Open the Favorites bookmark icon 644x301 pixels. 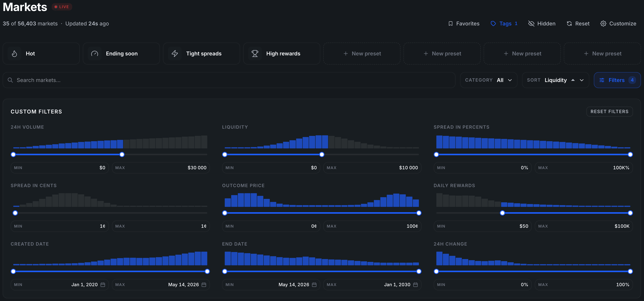[450, 24]
